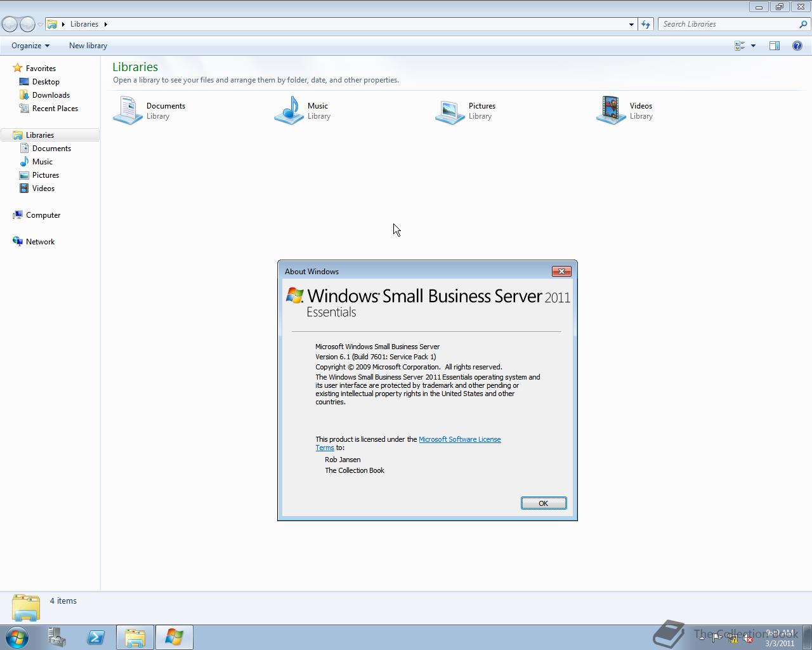Select Favorites star in navigation pane
The image size is (812, 650).
pyautogui.click(x=18, y=68)
